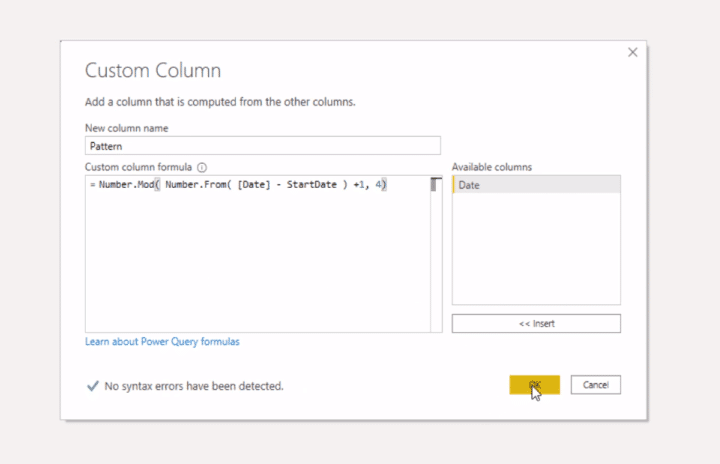Click Number.From in the formula
720x464 pixels.
[x=196, y=185]
